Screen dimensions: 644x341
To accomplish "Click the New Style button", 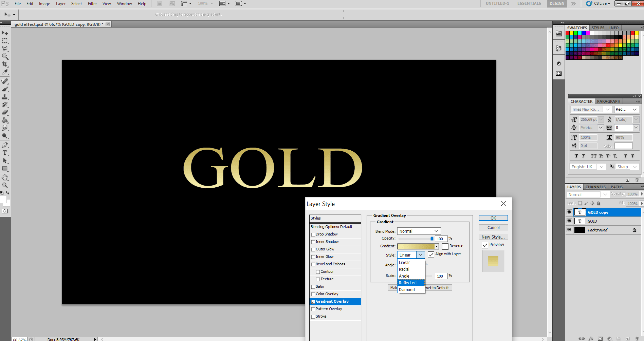I will coord(493,236).
